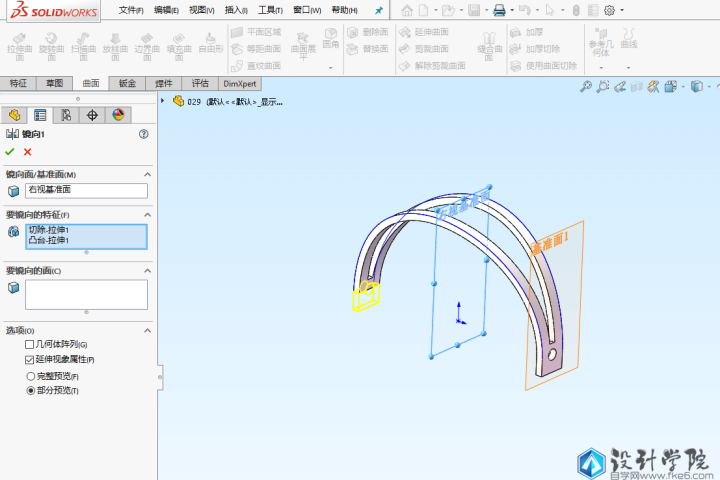Click the mirror help question mark icon

point(144,134)
